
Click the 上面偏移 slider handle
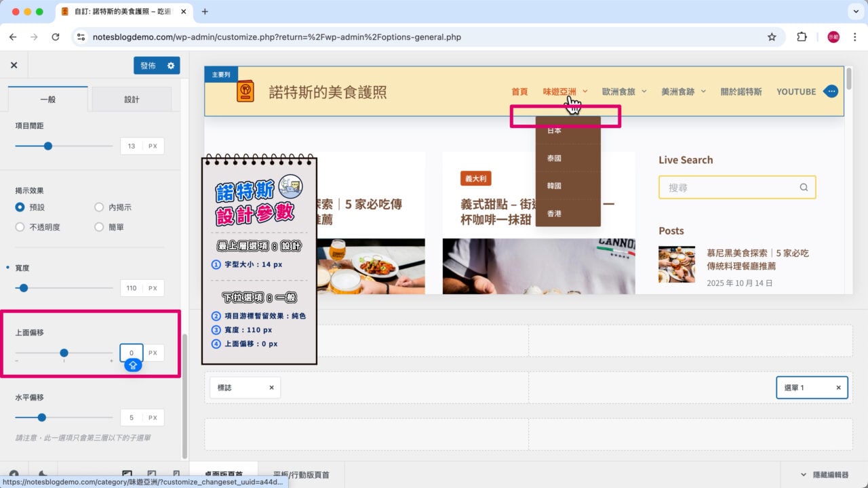click(64, 353)
